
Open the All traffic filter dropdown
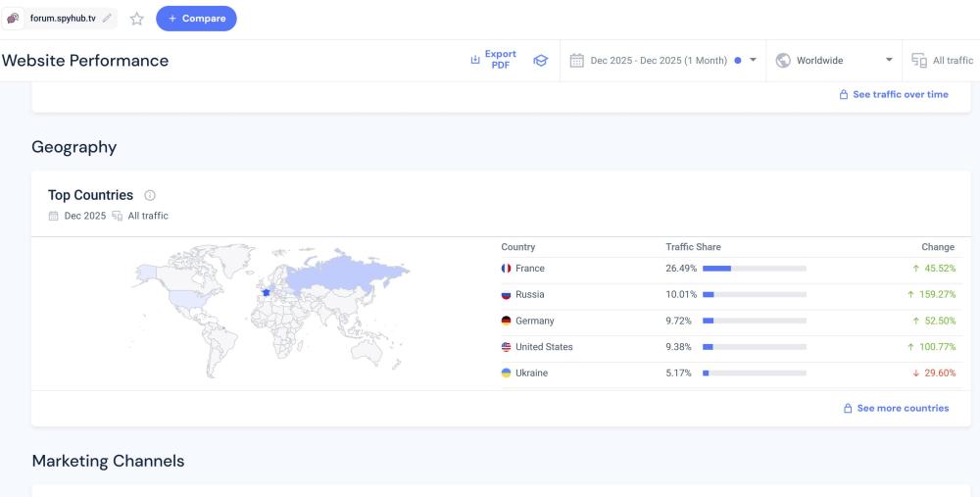click(943, 61)
